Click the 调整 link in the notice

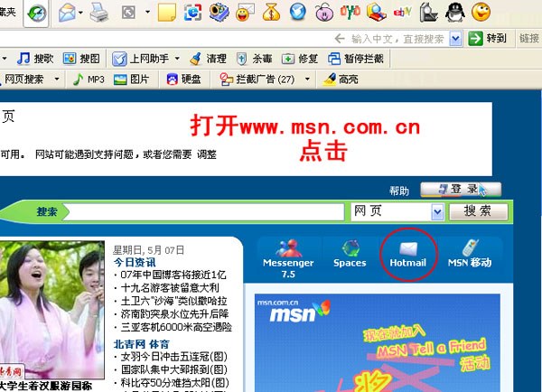pyautogui.click(x=207, y=154)
